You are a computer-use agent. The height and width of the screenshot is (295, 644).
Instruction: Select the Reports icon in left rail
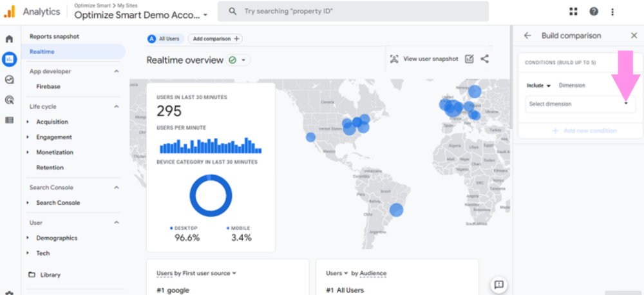[9, 59]
